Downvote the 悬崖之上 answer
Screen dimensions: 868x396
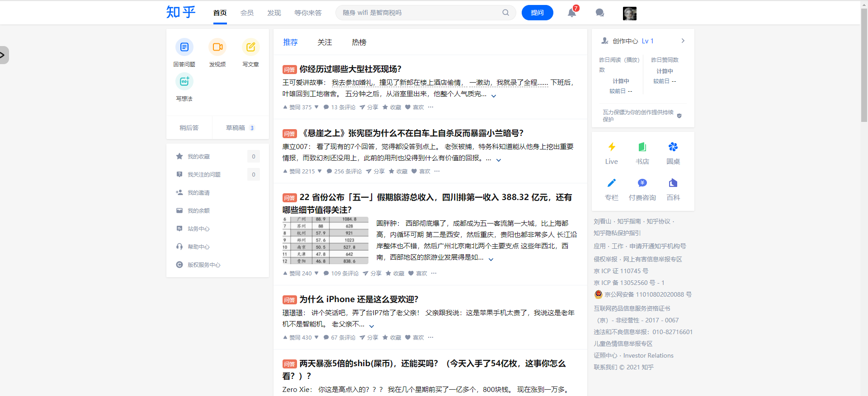tap(320, 172)
